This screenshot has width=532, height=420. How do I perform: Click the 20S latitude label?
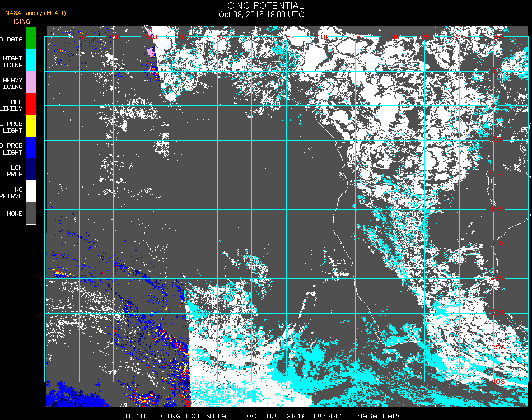[497, 243]
